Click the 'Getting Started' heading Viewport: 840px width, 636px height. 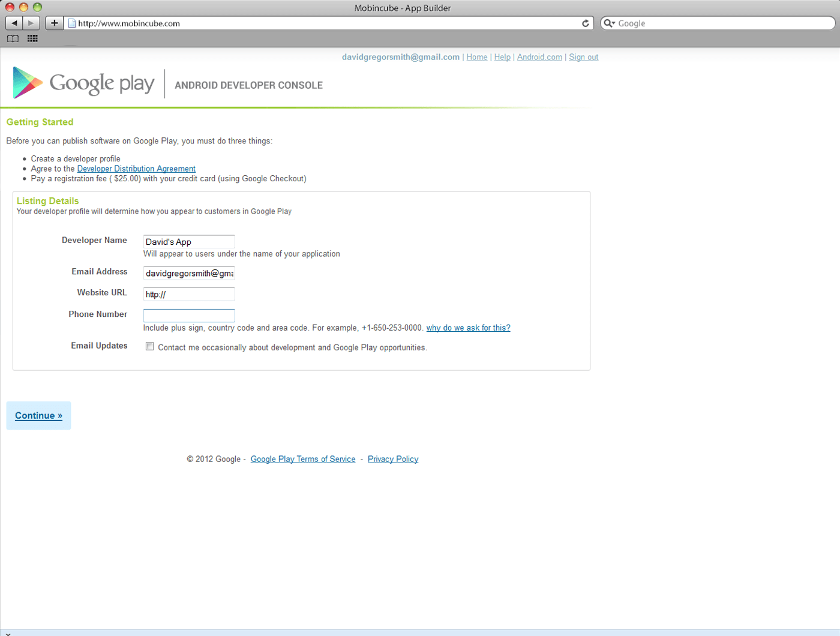pyautogui.click(x=40, y=122)
